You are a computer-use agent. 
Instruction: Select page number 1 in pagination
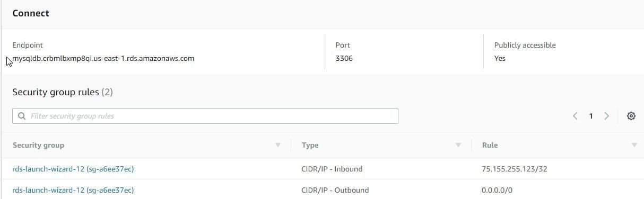590,116
